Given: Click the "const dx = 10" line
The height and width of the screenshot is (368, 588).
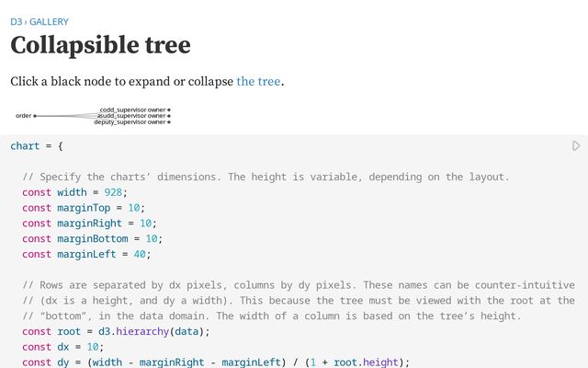Looking at the screenshot, I should pyautogui.click(x=65, y=347).
